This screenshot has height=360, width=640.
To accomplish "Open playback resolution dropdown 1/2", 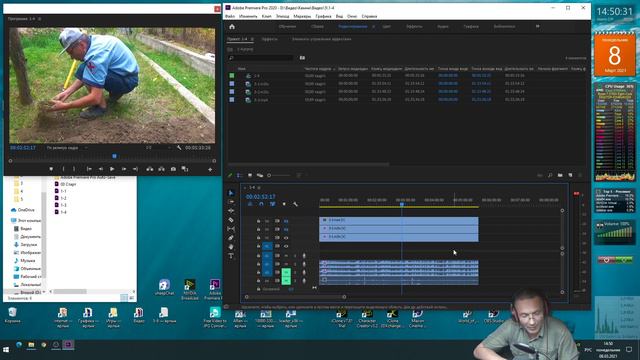I will 158,148.
